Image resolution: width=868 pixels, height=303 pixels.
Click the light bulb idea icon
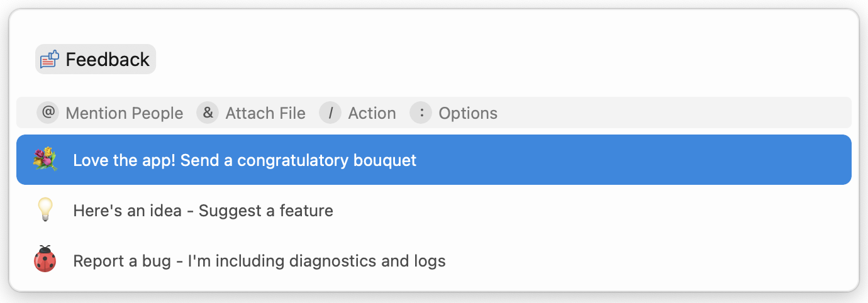tap(45, 210)
